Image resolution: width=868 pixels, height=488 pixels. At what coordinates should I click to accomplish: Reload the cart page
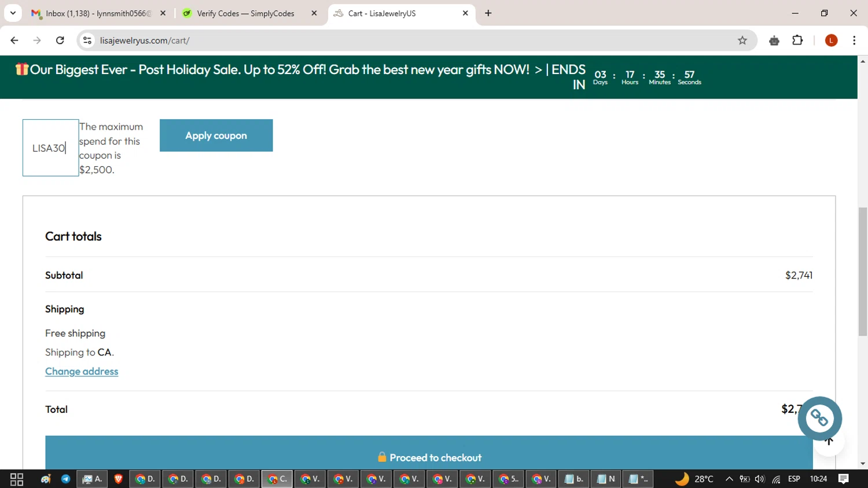(60, 41)
